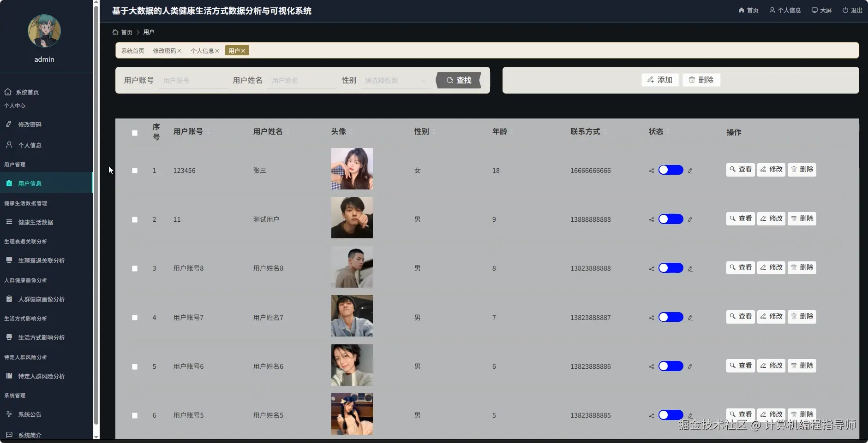Click the 大屏 monitor icon in top bar

tap(815, 10)
